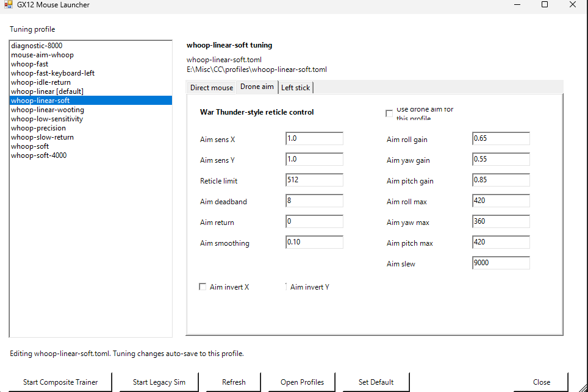Click the Aim slew value box
The height and width of the screenshot is (392, 588).
click(x=501, y=263)
